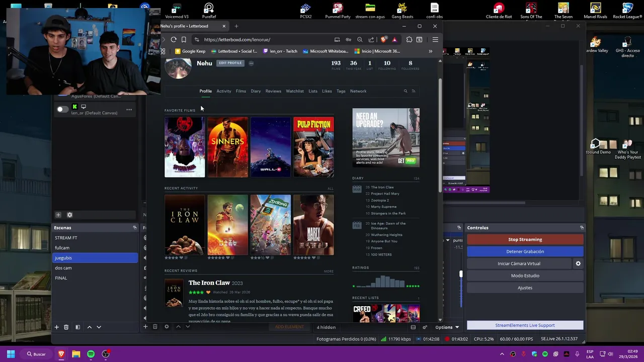Open Ajustes from Controles panel

(x=525, y=288)
